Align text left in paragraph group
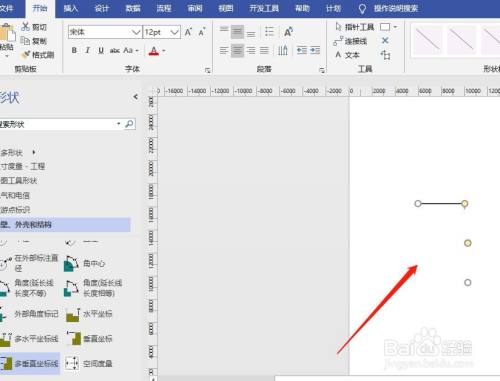Image resolution: width=500 pixels, height=381 pixels. (x=224, y=51)
